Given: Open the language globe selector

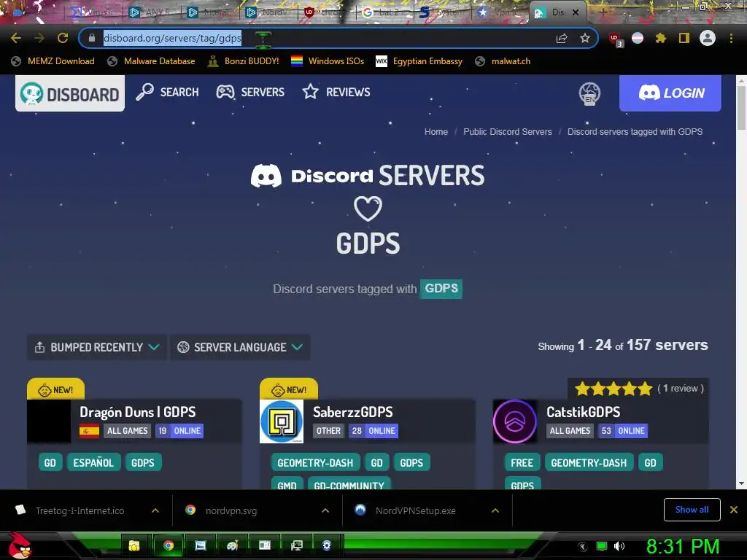Looking at the screenshot, I should (589, 93).
